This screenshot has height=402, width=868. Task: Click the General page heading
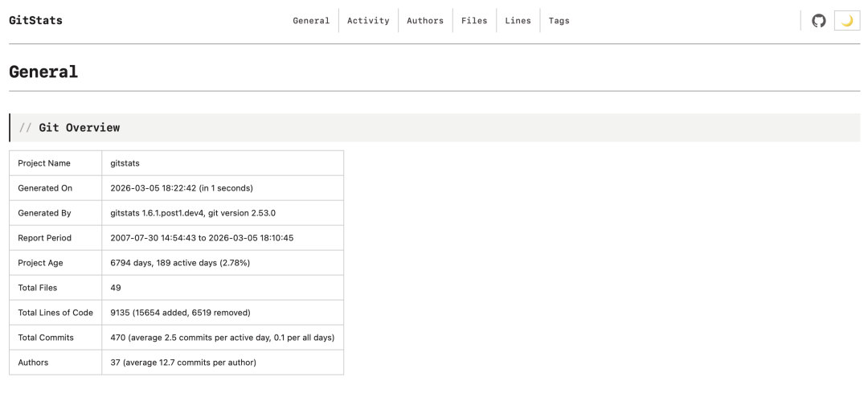(43, 72)
